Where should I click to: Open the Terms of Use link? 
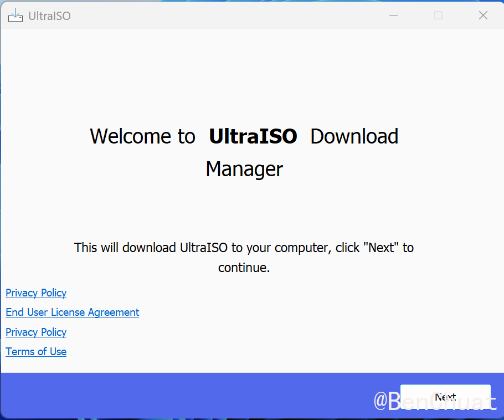36,352
